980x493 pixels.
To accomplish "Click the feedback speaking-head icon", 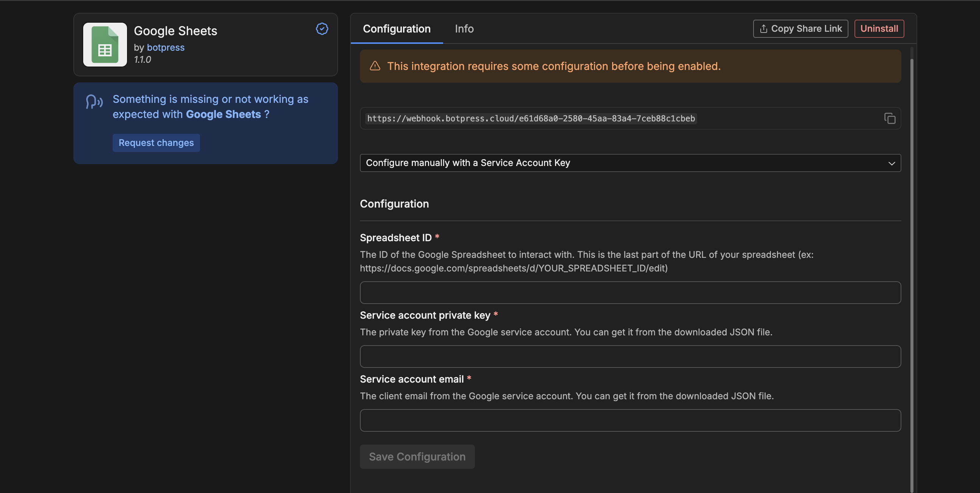I will [94, 102].
